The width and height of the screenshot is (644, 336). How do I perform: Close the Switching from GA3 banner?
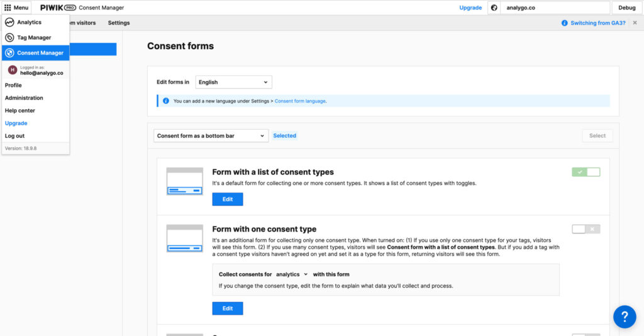[635, 23]
